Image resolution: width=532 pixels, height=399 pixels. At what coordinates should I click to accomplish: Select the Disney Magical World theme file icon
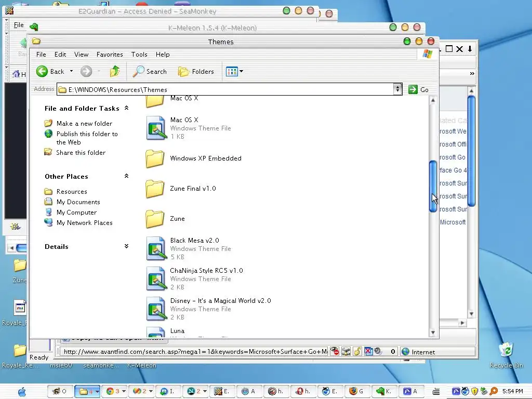point(156,309)
